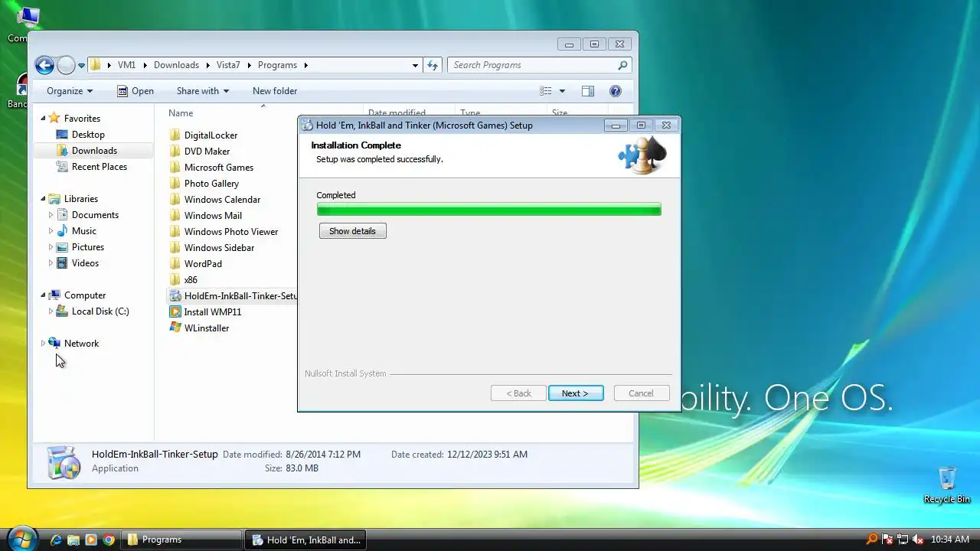Viewport: 980px width, 551px height.
Task: Collapse the Favorites group arrow
Action: tap(43, 119)
